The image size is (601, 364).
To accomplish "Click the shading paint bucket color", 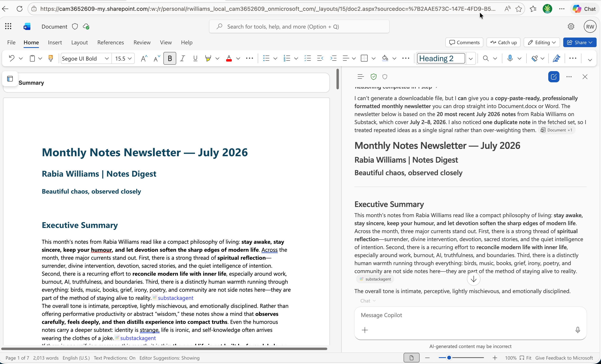I will pyautogui.click(x=385, y=58).
